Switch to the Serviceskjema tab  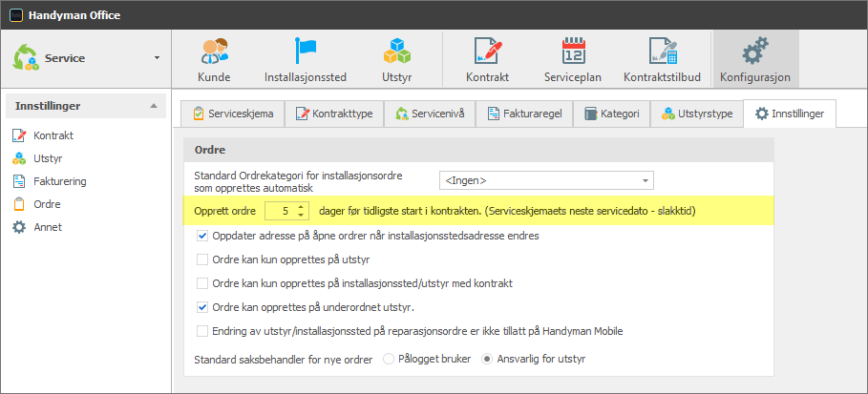(232, 114)
